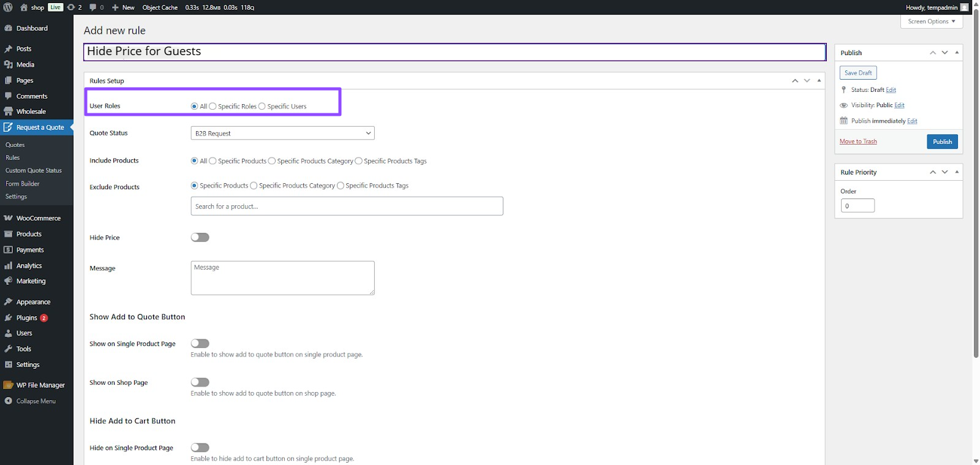
Task: Click the rule title input field
Action: [454, 51]
